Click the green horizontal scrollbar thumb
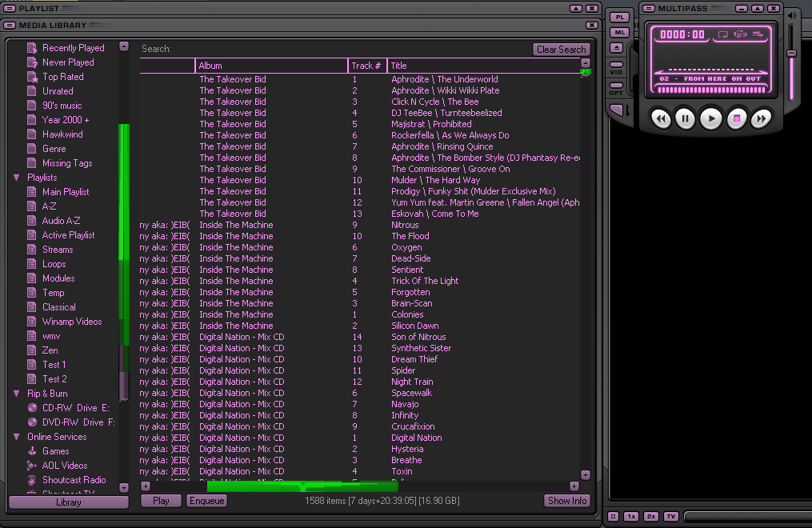The width and height of the screenshot is (812, 528). click(x=302, y=486)
